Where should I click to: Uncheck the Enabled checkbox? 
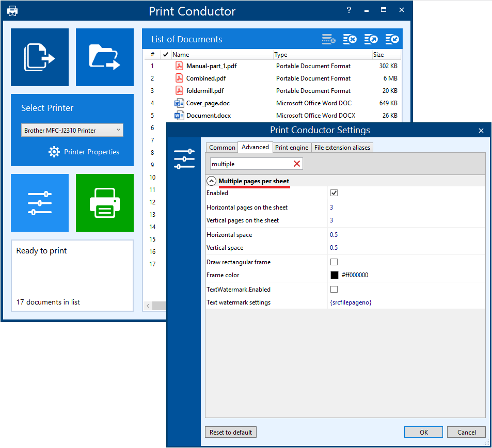tap(334, 193)
